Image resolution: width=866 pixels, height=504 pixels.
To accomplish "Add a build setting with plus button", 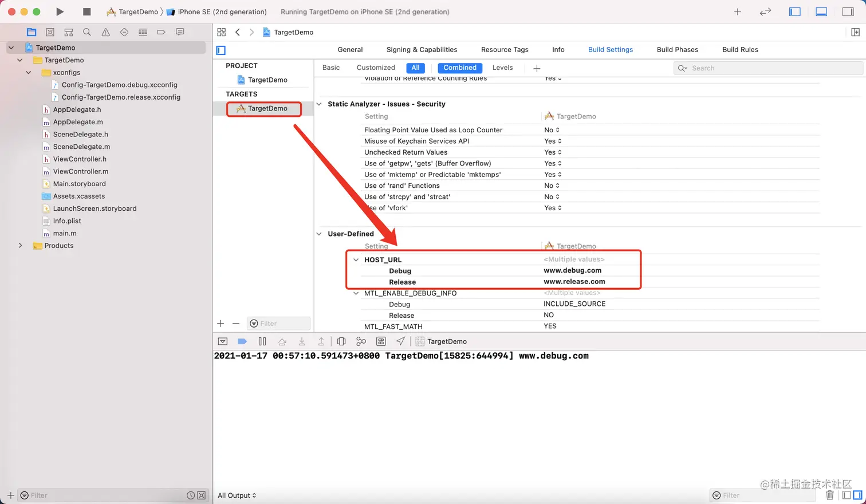I will pyautogui.click(x=537, y=68).
